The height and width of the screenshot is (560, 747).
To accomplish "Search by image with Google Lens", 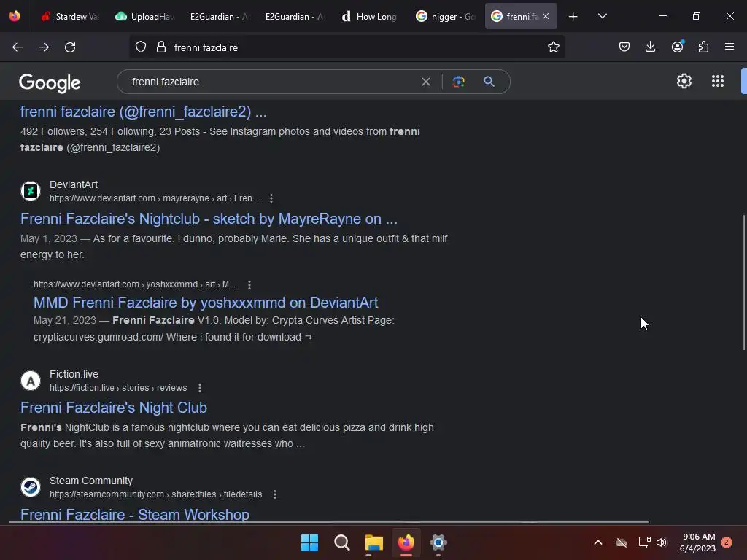I will pyautogui.click(x=458, y=82).
